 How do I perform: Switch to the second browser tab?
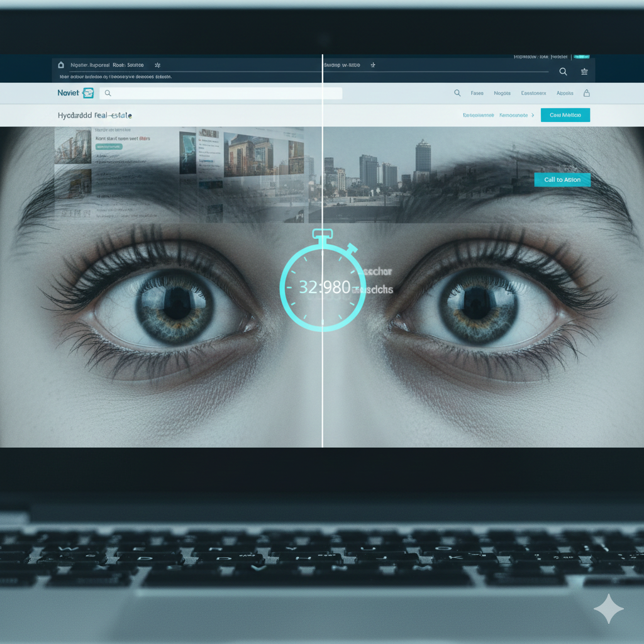pyautogui.click(x=343, y=65)
